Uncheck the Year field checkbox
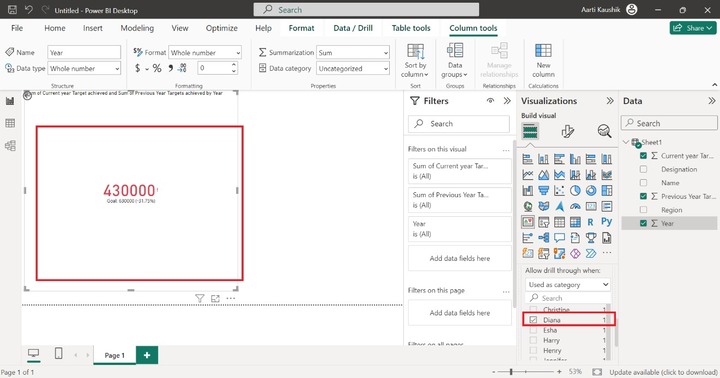The height and width of the screenshot is (378, 720). 643,223
